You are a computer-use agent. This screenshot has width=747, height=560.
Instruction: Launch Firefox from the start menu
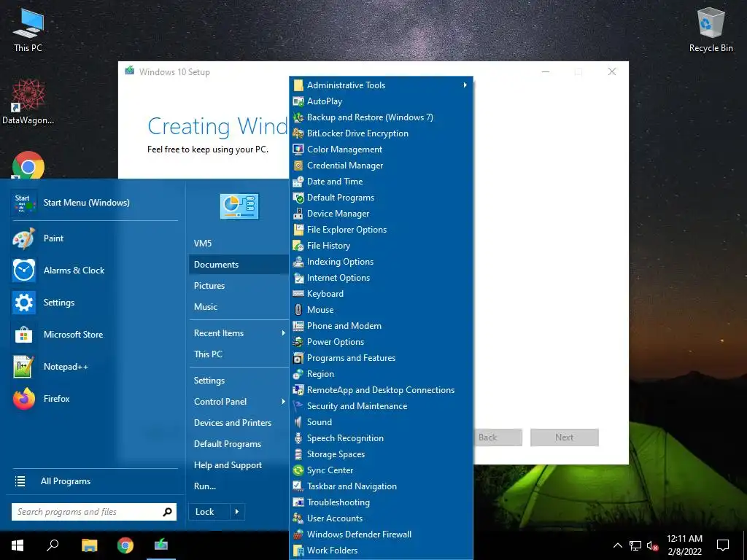(x=94, y=399)
